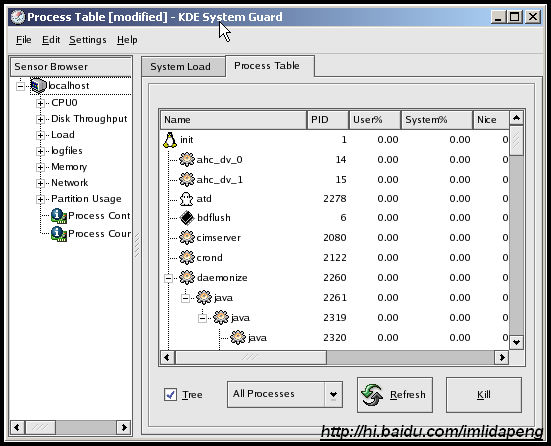The width and height of the screenshot is (551, 446).
Task: Sort by the Nice column header
Action: [491, 120]
